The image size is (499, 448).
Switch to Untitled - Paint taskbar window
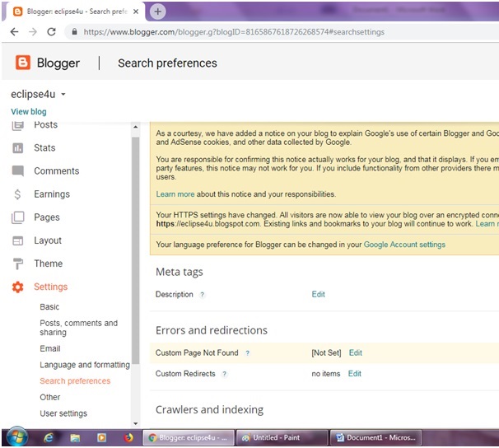[x=282, y=438]
